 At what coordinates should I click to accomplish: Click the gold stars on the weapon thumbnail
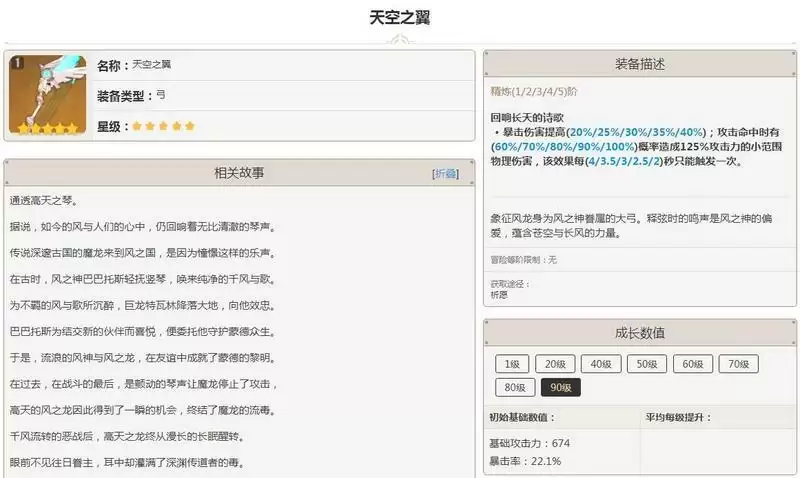click(44, 129)
